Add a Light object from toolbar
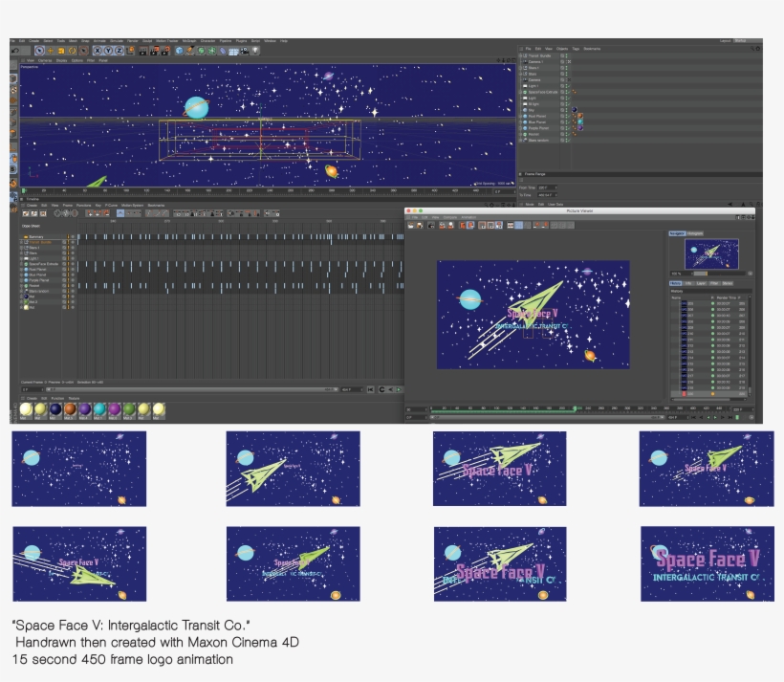 coord(255,51)
